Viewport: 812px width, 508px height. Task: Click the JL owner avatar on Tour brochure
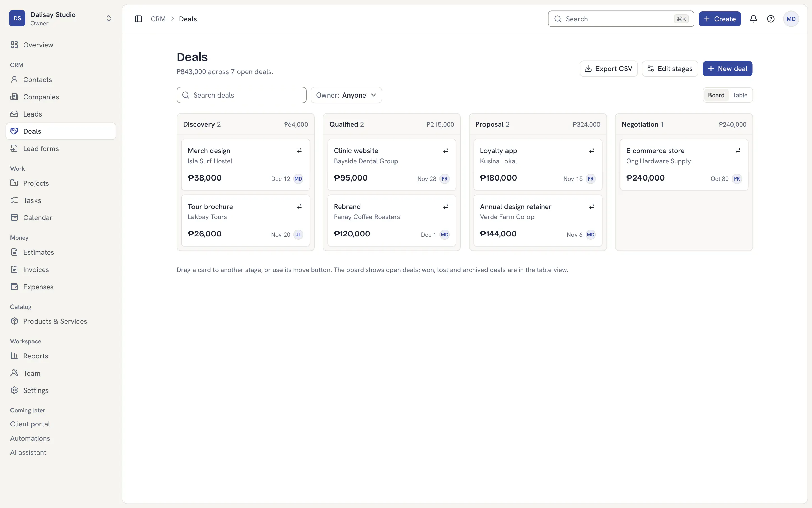[x=298, y=235]
